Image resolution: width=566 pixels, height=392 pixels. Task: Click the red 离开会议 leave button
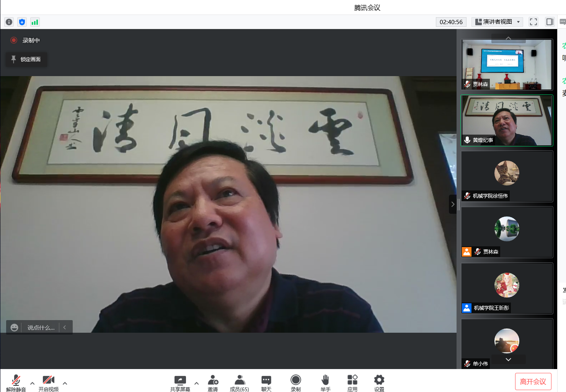pos(533,381)
